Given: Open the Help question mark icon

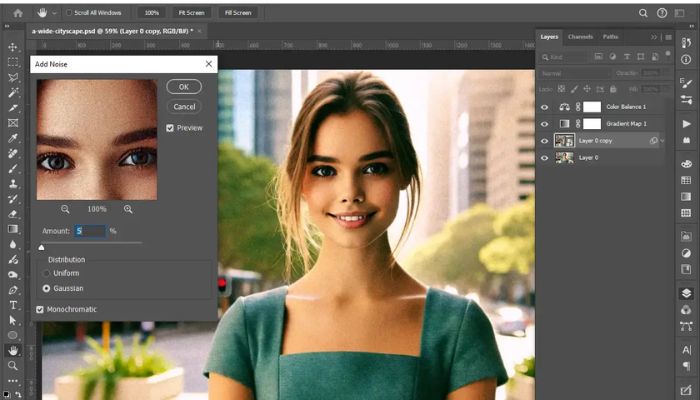Looking at the screenshot, I should click(662, 13).
